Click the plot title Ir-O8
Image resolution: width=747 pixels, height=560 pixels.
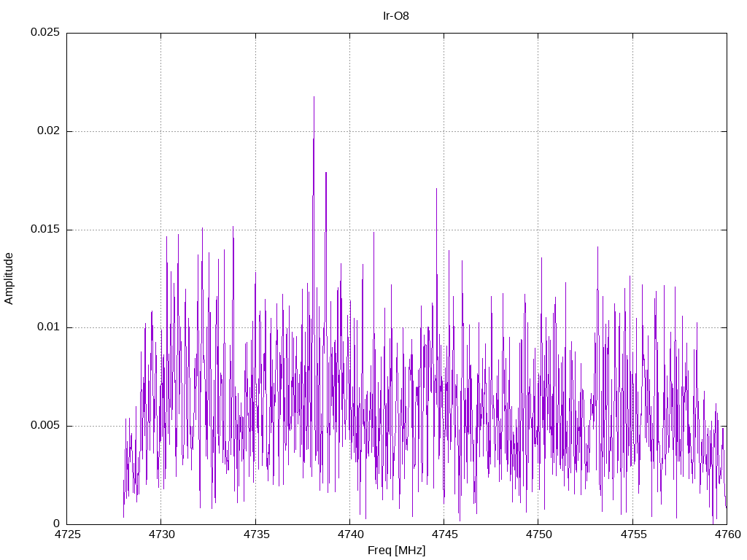click(396, 16)
